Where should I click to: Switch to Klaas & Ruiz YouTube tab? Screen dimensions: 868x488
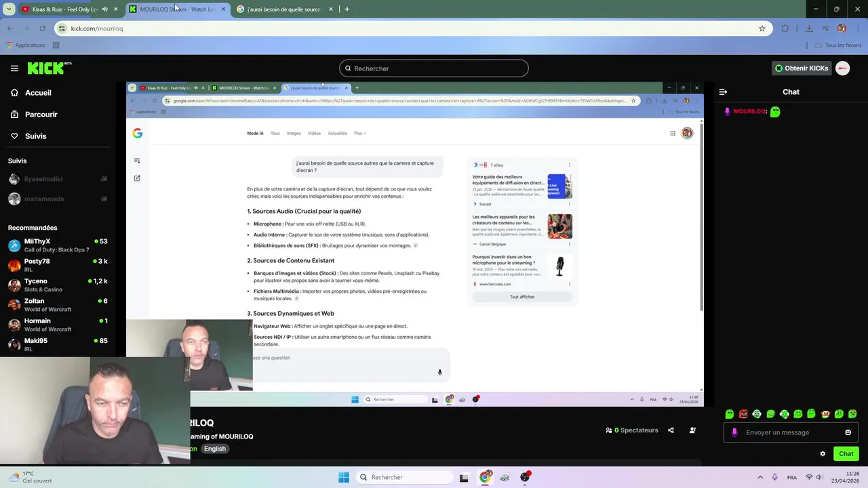tap(64, 9)
